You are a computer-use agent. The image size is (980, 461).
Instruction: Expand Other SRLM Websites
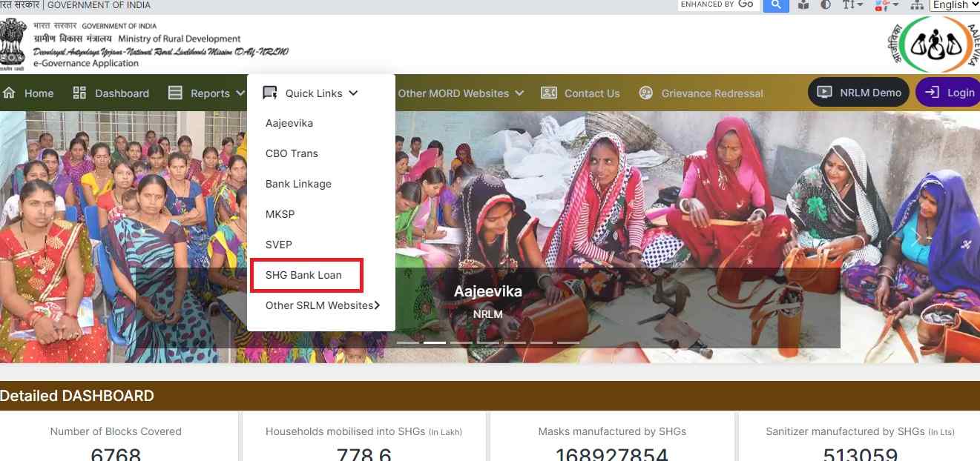320,305
